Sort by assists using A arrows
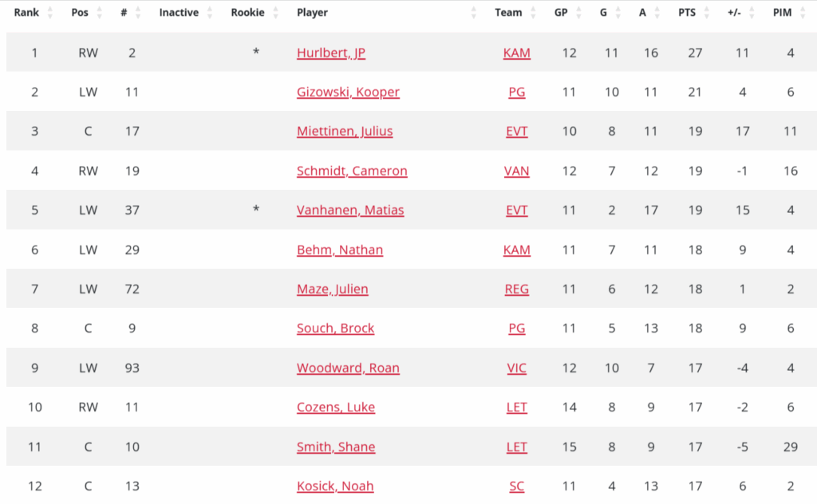The height and width of the screenshot is (504, 817). 657,13
